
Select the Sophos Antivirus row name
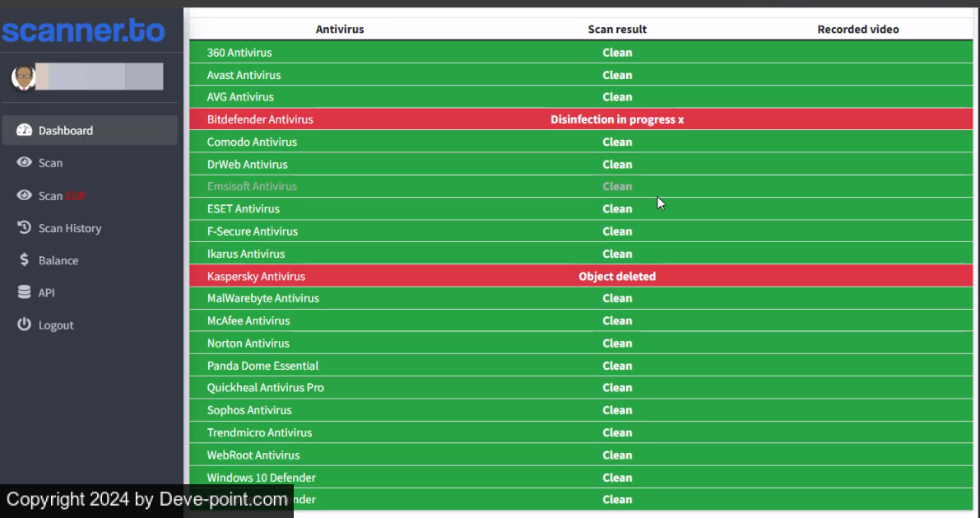coord(248,410)
